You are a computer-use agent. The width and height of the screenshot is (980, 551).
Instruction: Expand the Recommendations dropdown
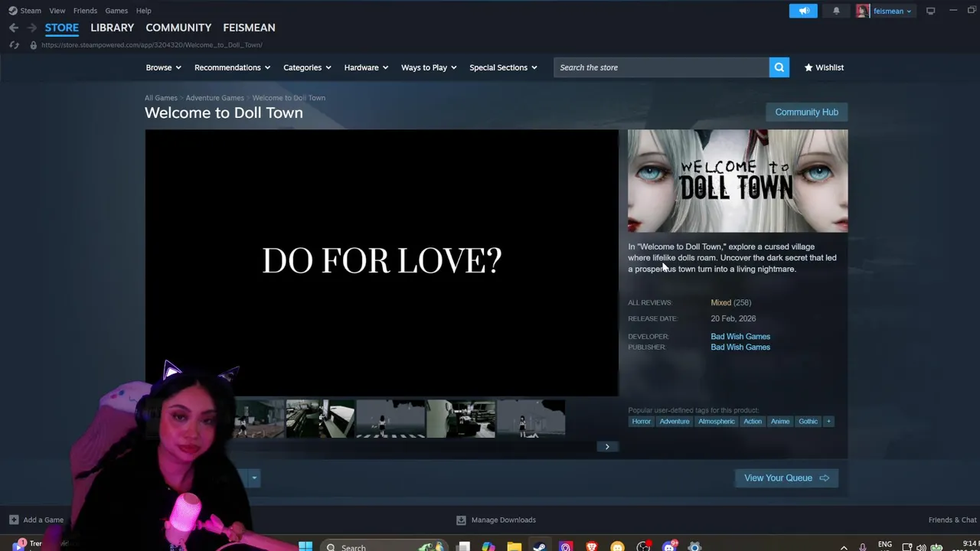click(232, 67)
